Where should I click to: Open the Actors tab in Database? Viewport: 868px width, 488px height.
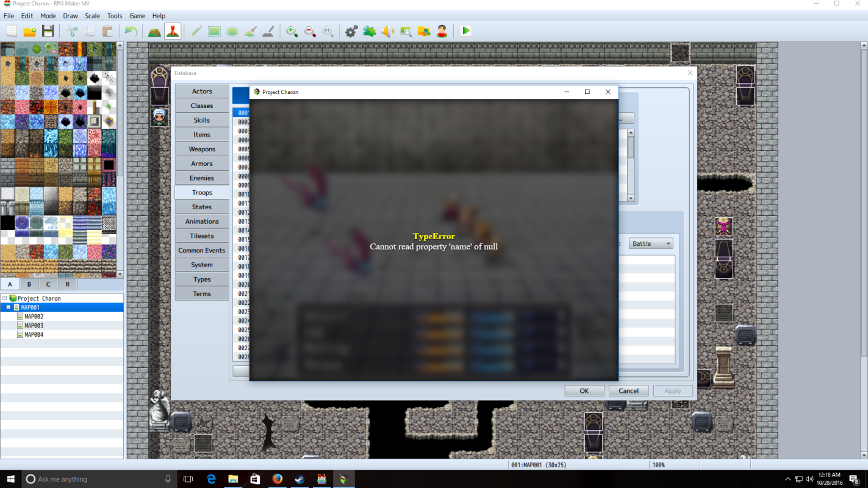[x=202, y=91]
